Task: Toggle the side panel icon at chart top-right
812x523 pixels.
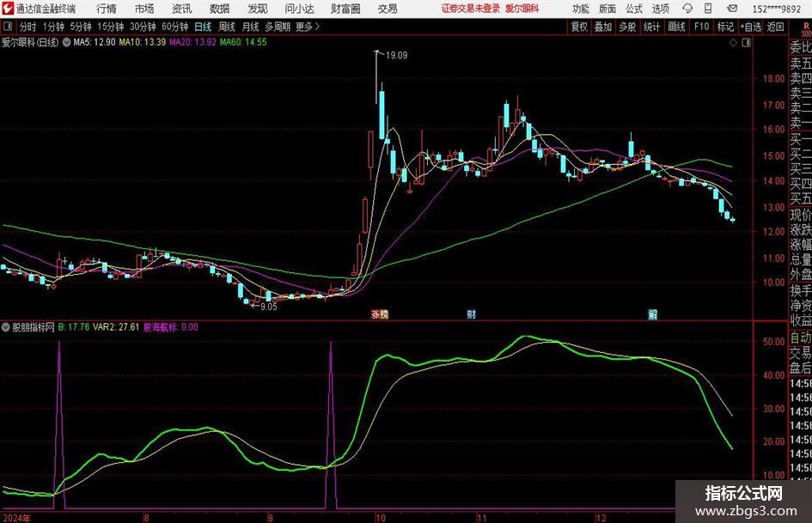Action: click(x=746, y=43)
